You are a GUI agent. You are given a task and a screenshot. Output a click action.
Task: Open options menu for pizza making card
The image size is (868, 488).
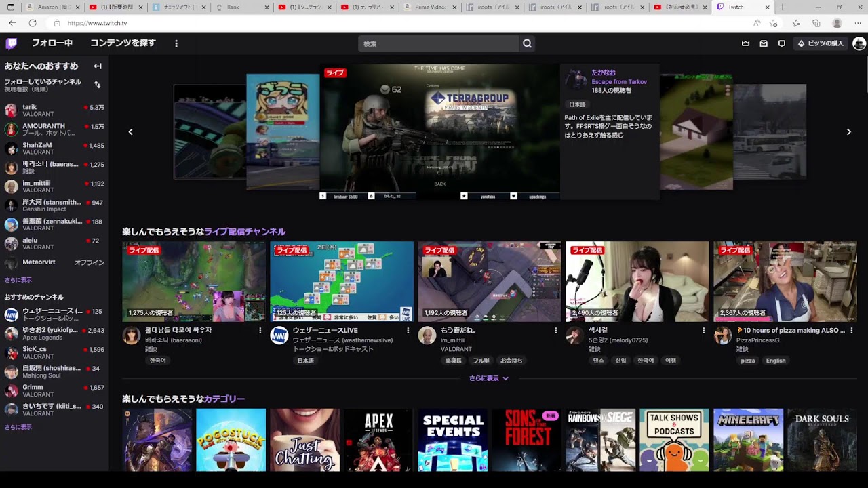[851, 331]
